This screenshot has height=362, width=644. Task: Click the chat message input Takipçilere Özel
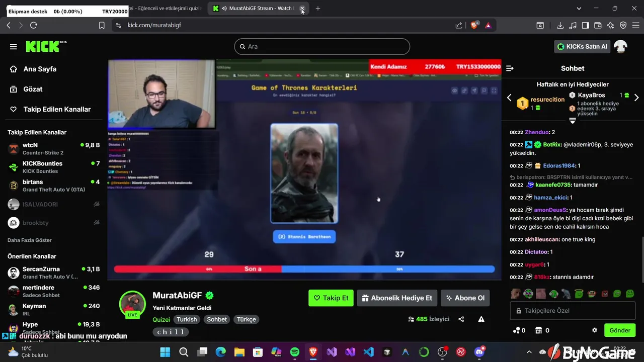click(x=573, y=311)
